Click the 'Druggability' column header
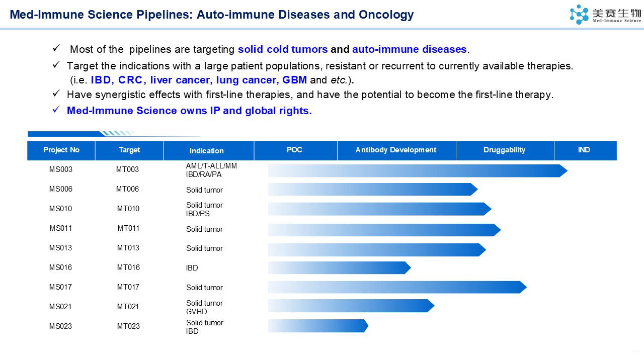 (x=504, y=150)
